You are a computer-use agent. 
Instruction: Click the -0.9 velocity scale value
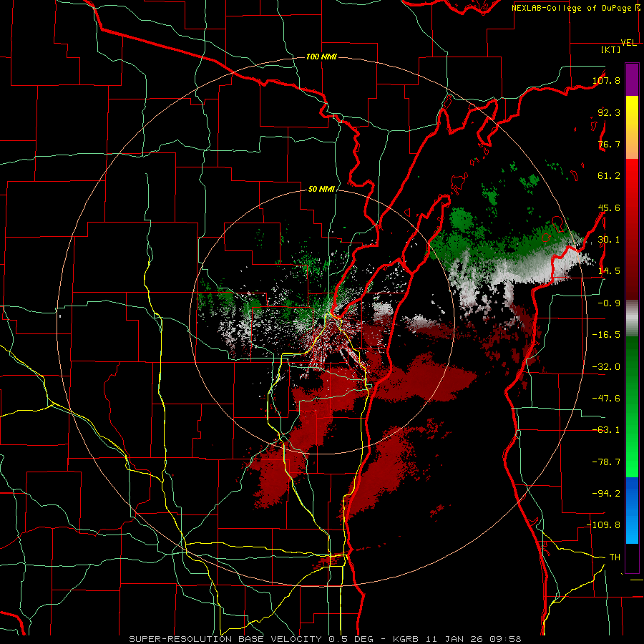click(609, 303)
